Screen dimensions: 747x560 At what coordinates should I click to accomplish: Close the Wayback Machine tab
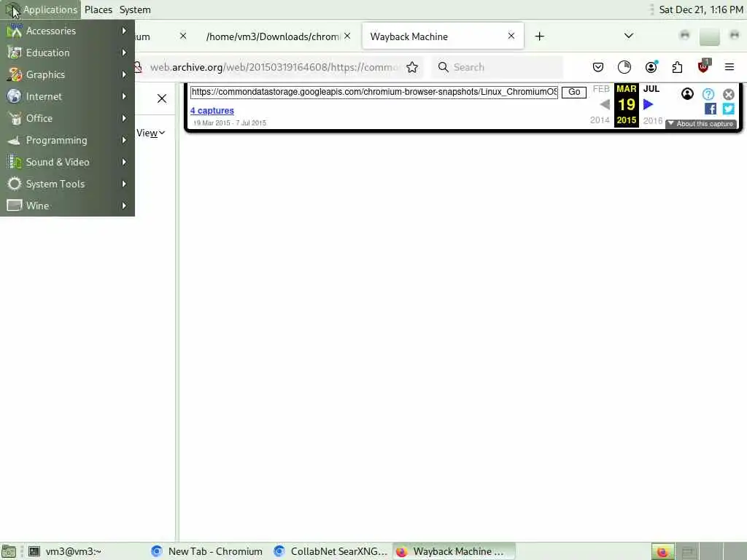tap(511, 36)
